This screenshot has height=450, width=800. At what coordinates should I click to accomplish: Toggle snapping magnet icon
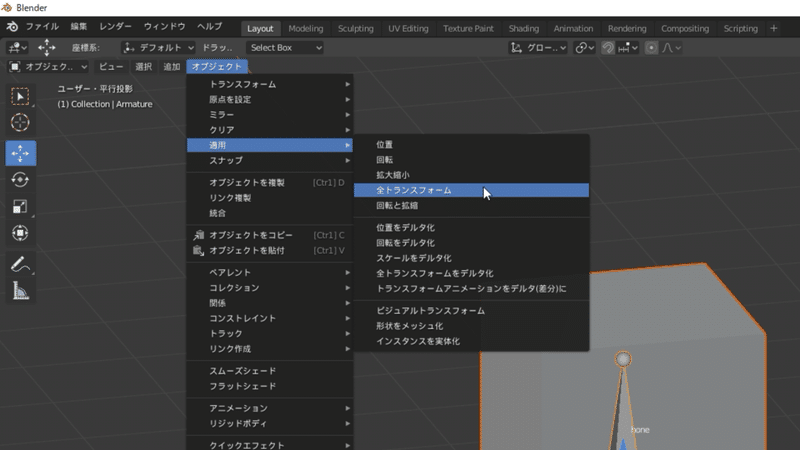(x=608, y=48)
